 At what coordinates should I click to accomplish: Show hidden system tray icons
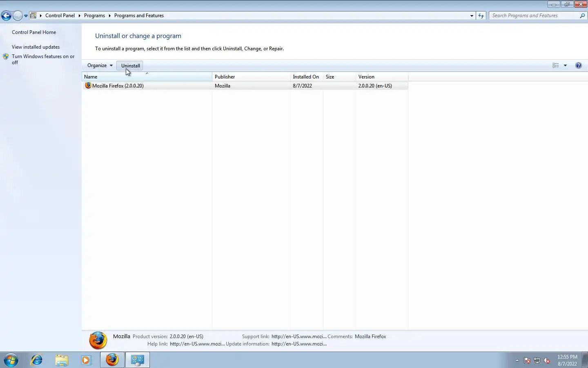coord(517,360)
